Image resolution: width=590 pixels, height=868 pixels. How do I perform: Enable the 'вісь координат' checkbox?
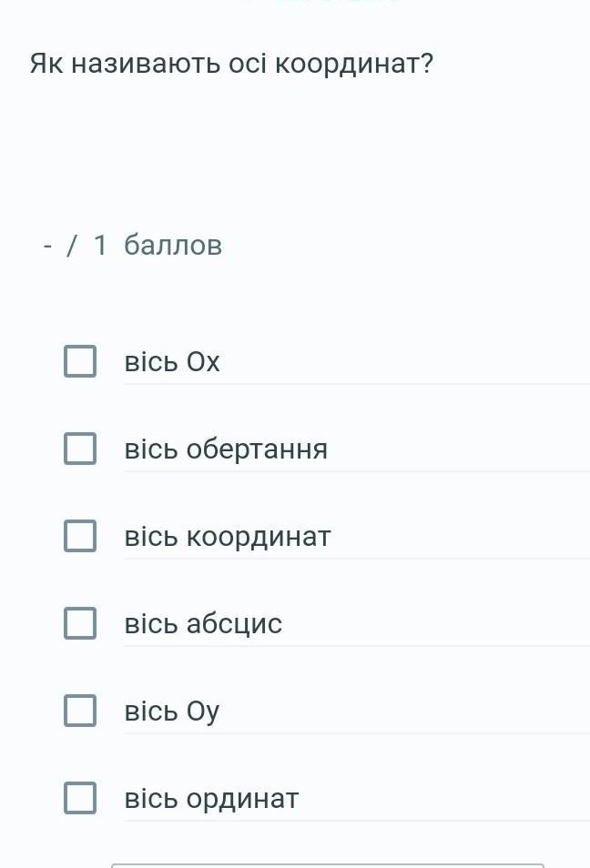point(80,536)
